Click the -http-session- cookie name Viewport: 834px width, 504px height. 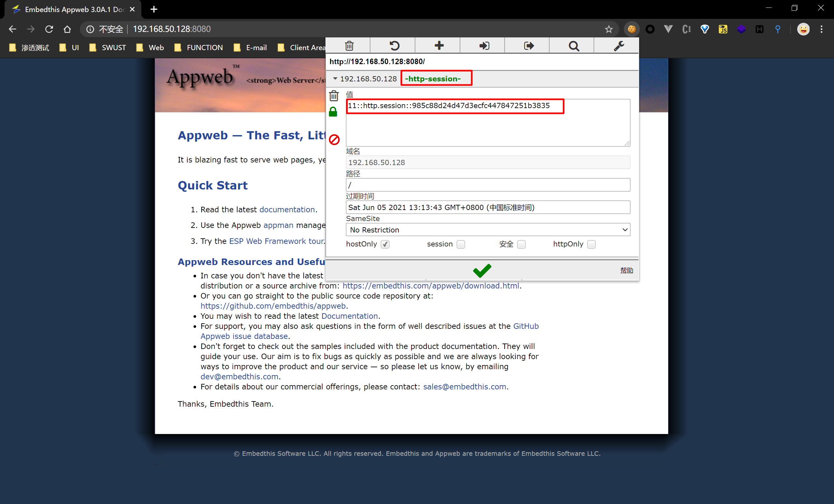pyautogui.click(x=433, y=79)
